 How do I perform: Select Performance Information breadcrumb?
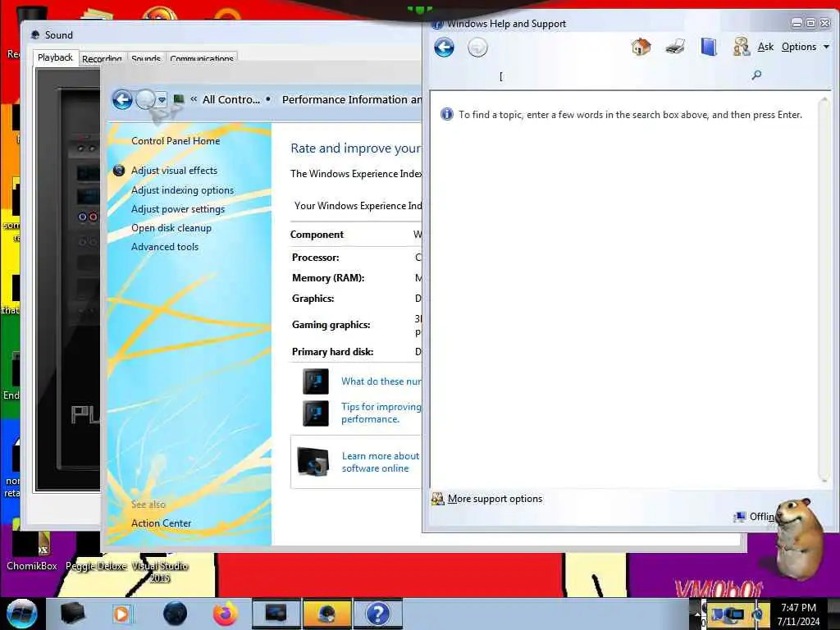[351, 99]
